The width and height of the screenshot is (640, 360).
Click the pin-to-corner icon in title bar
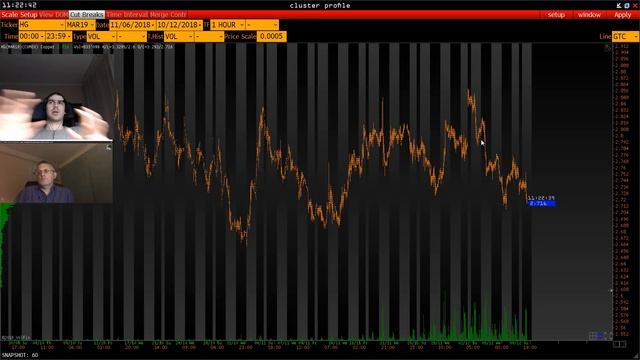point(619,5)
